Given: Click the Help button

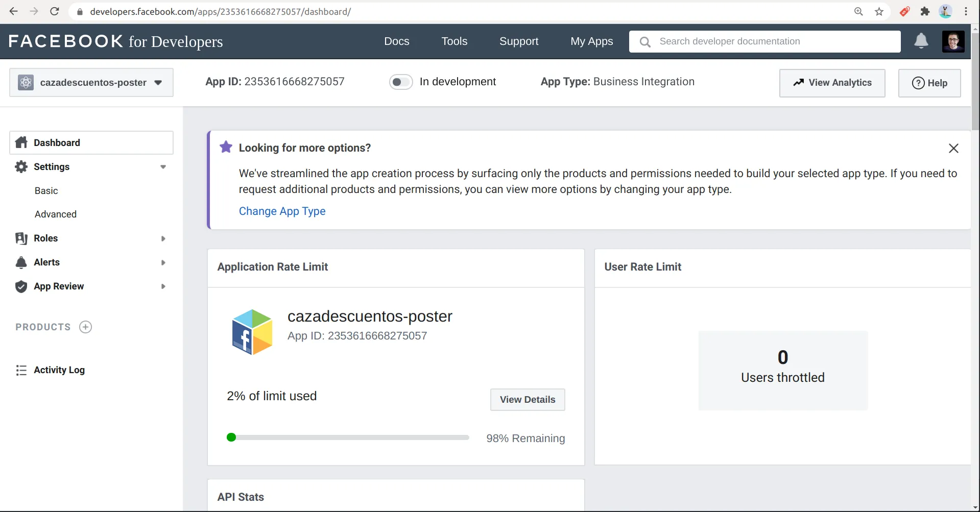Looking at the screenshot, I should pyautogui.click(x=929, y=83).
